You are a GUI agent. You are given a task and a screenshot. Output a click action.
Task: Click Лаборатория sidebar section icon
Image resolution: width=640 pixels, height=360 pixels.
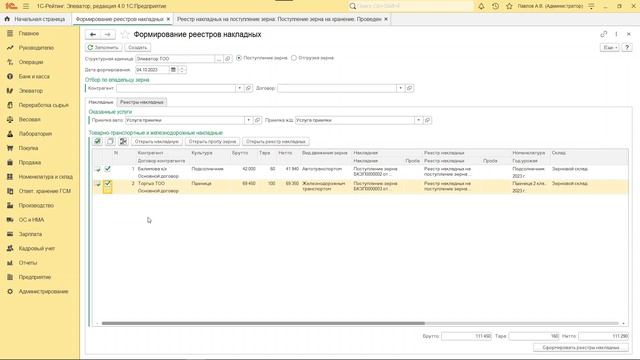[10, 134]
